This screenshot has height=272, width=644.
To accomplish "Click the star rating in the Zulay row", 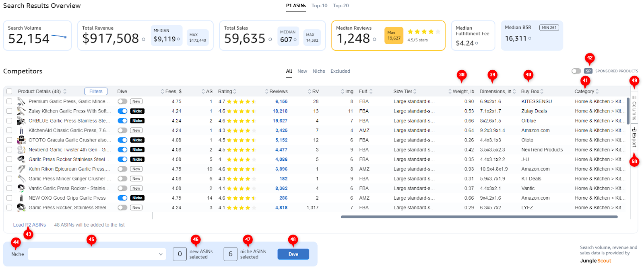I will (x=242, y=111).
